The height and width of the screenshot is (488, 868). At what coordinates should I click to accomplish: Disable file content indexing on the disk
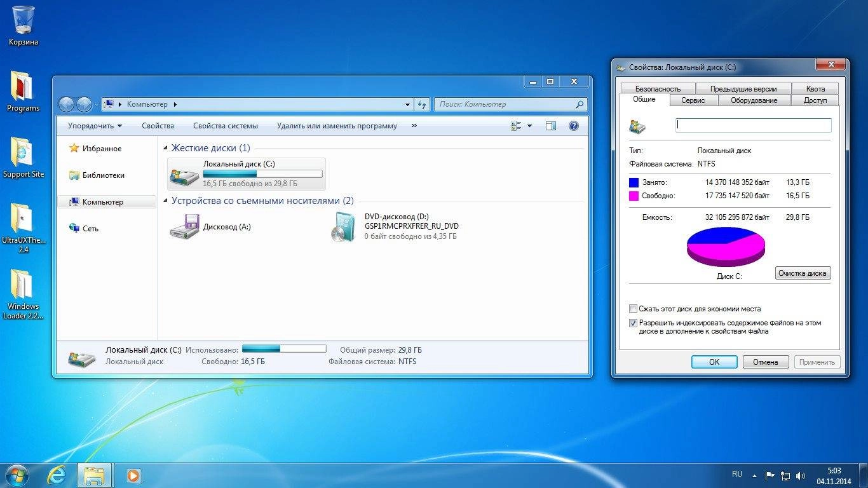click(633, 323)
